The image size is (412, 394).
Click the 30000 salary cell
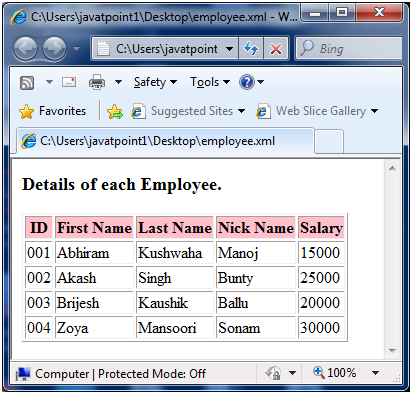click(x=321, y=328)
